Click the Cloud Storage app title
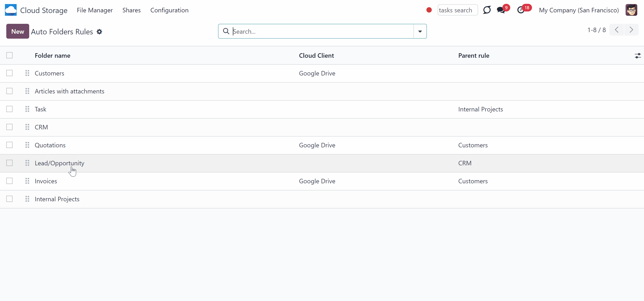644x301 pixels. pyautogui.click(x=44, y=10)
